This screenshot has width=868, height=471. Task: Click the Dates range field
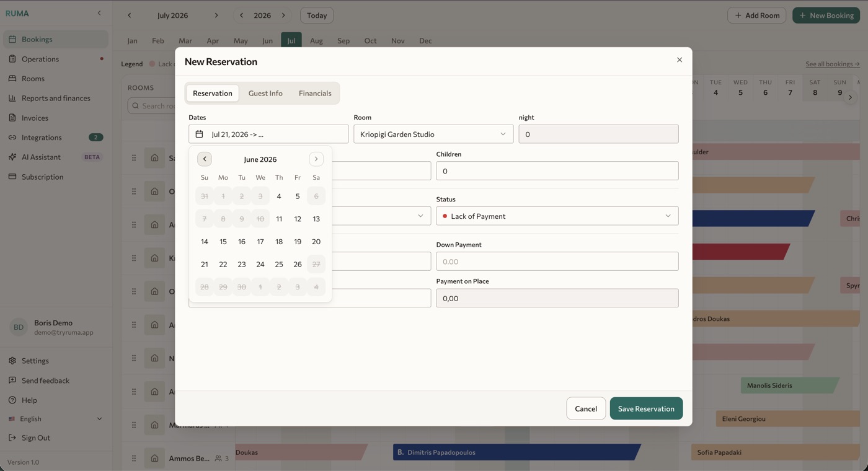(268, 134)
